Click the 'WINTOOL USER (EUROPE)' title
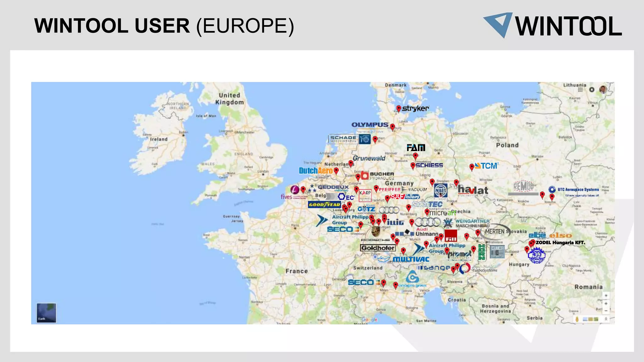644x362 pixels. [x=164, y=26]
